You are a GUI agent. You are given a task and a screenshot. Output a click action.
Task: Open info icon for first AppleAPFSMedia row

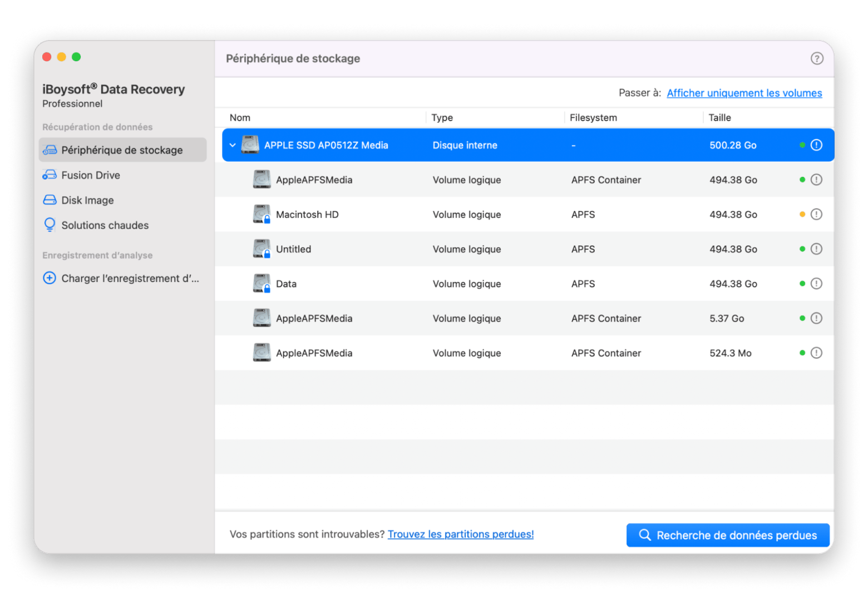pos(816,180)
